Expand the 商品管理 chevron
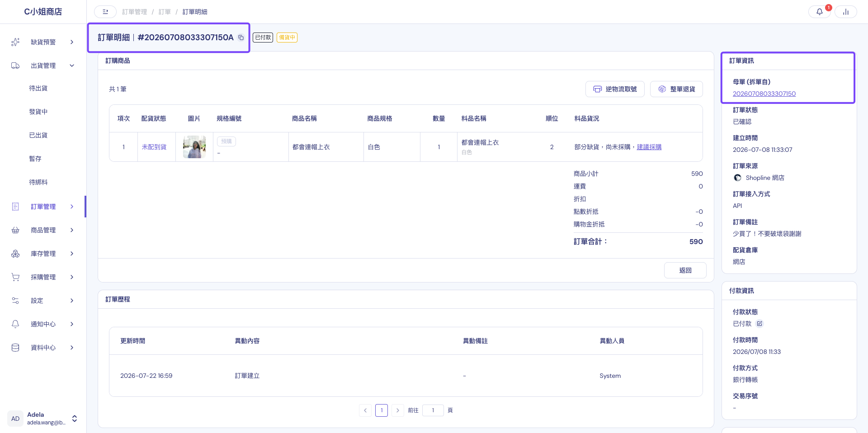 pyautogui.click(x=72, y=230)
